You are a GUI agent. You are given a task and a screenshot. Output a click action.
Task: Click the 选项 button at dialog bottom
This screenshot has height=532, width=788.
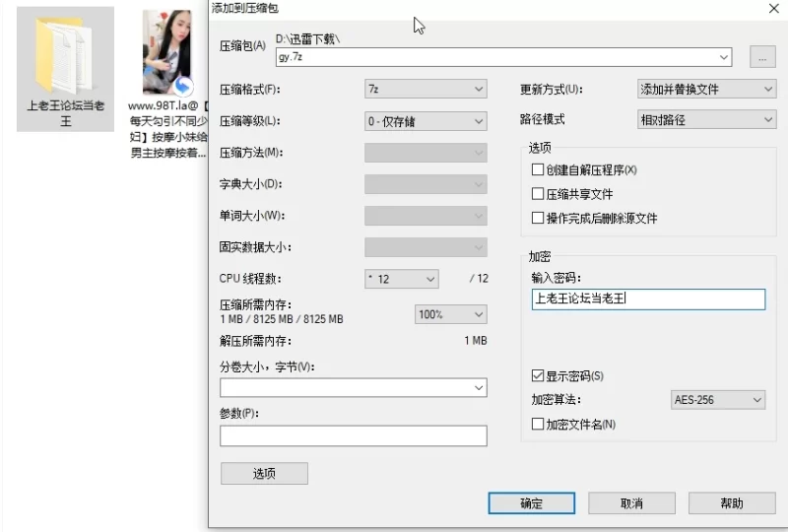[x=264, y=473]
